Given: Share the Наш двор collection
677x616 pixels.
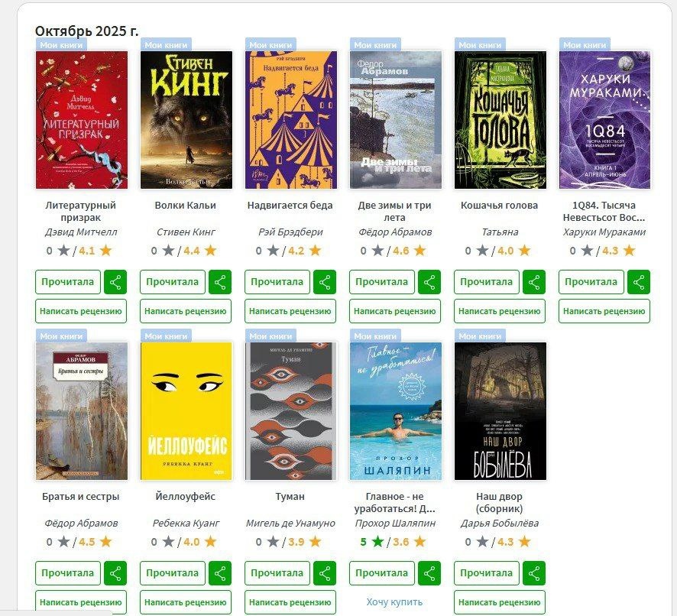Looking at the screenshot, I should (x=534, y=573).
